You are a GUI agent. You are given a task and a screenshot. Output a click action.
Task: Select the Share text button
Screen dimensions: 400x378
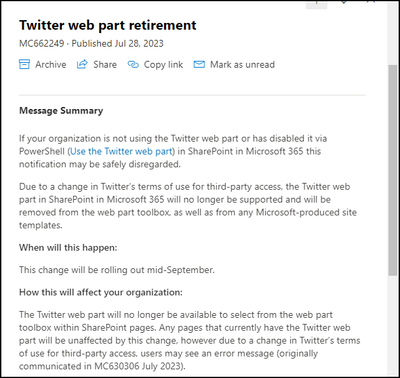105,65
